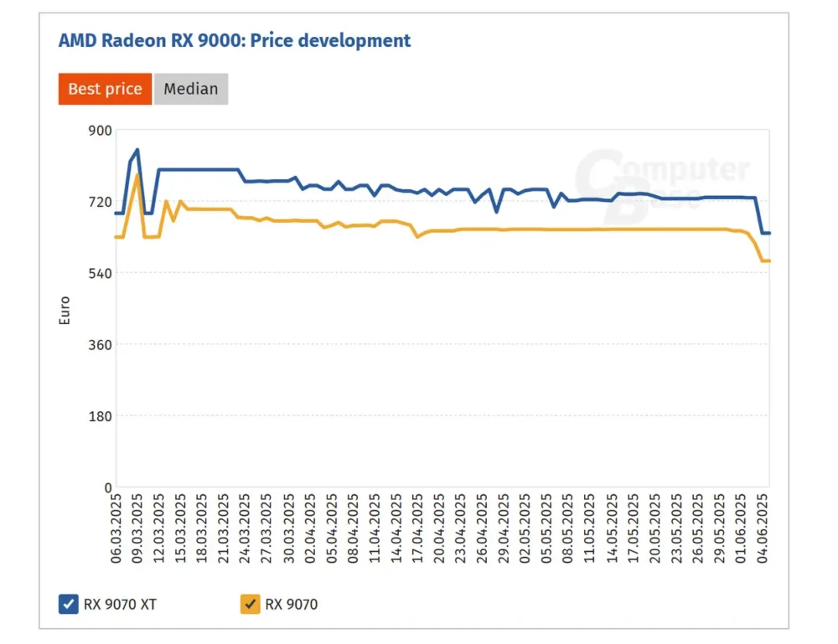Click the Euro axis label

click(x=65, y=310)
